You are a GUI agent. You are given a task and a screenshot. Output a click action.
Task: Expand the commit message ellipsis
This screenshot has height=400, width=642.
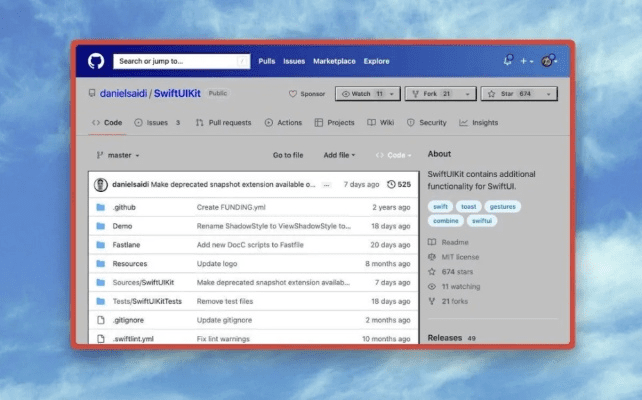pyautogui.click(x=326, y=185)
